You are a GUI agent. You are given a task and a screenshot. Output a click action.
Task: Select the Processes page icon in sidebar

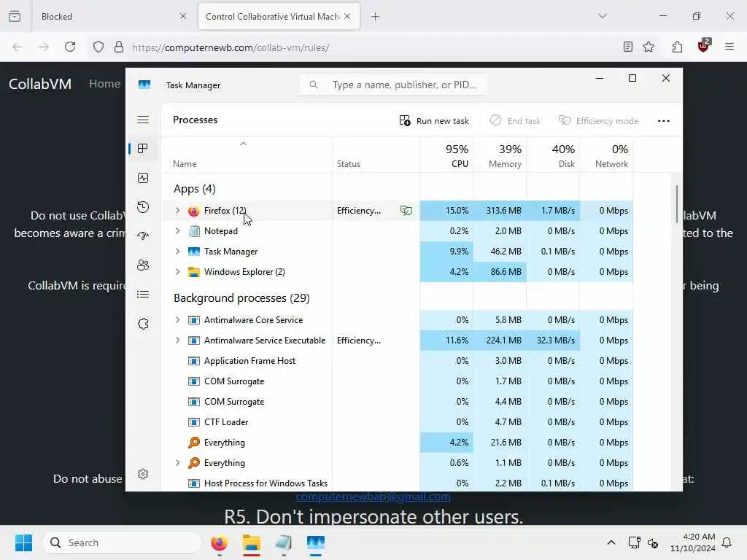(143, 149)
